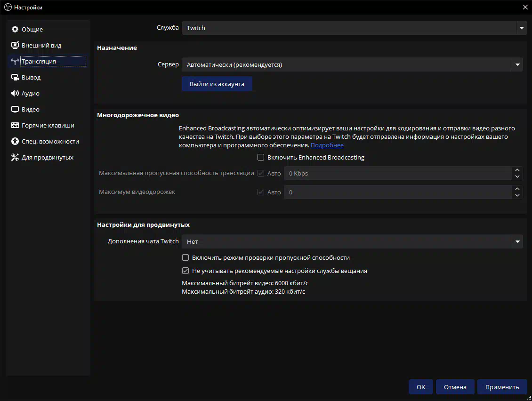Click the window resize grip in corner
The image size is (532, 401).
coord(529,398)
